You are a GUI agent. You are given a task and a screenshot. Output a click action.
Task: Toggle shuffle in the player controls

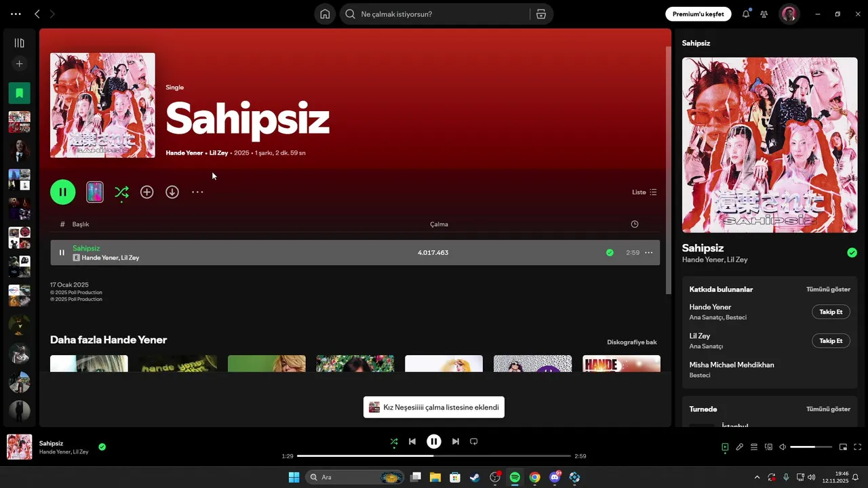tap(394, 442)
